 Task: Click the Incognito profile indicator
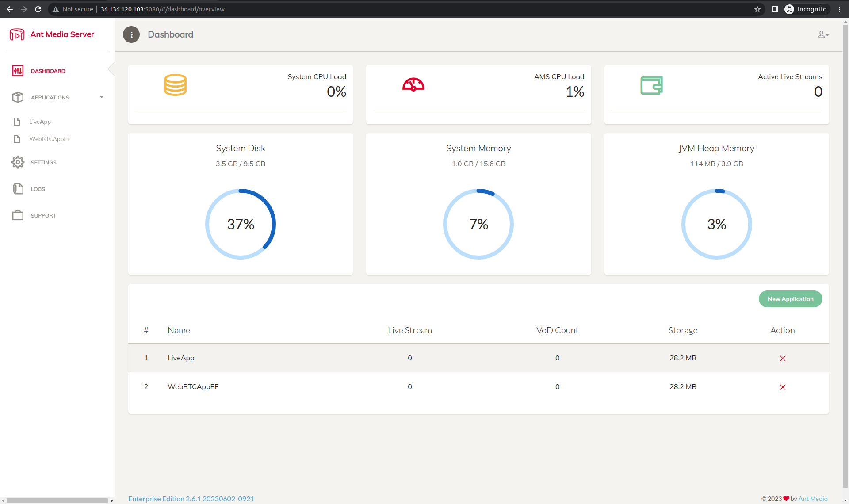[x=806, y=9]
